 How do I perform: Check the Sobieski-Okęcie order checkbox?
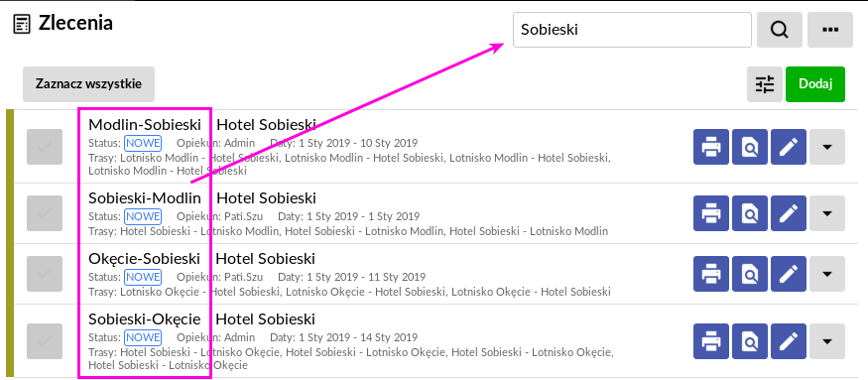click(x=45, y=341)
